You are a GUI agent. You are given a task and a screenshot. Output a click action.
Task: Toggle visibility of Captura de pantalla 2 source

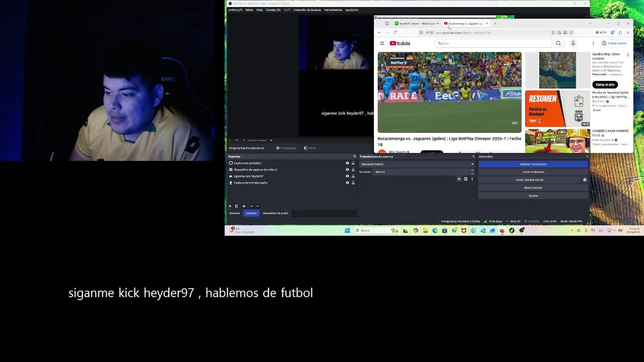[347, 163]
